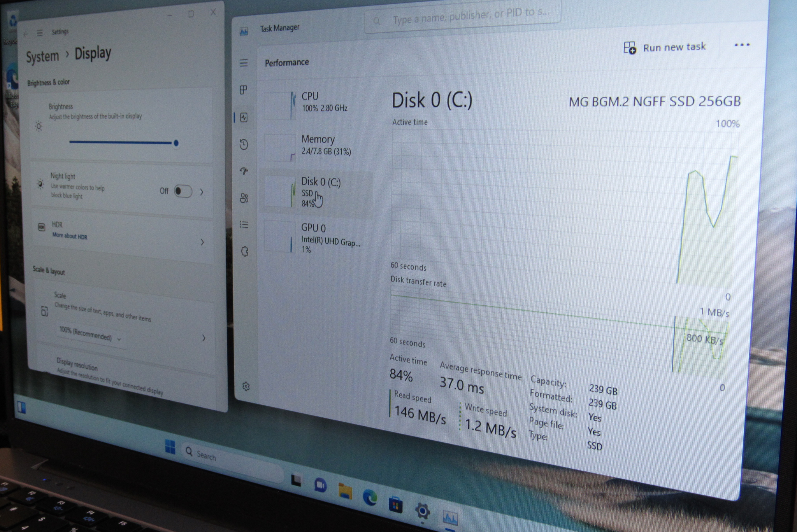Click the Brightness slider handle
The width and height of the screenshot is (797, 532).
[x=176, y=143]
